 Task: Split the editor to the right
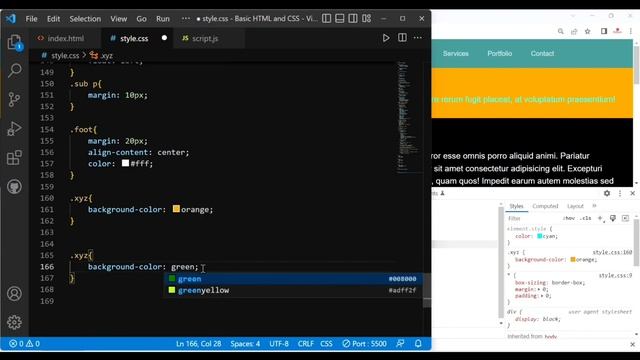402,38
